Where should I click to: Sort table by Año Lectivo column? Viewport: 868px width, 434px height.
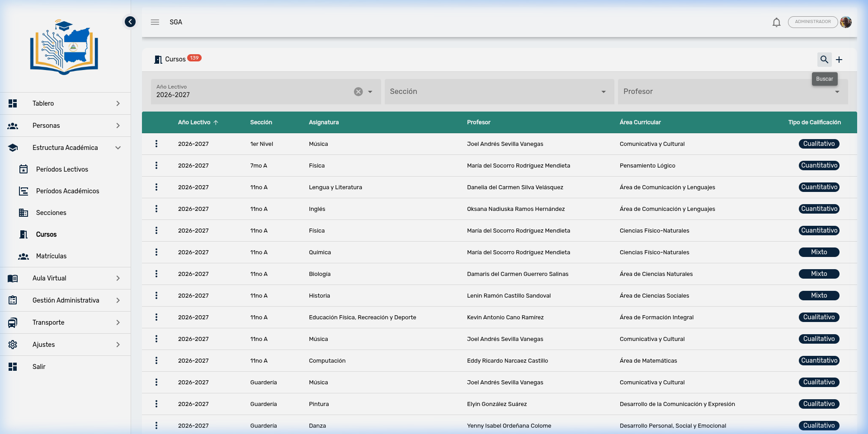pos(194,122)
